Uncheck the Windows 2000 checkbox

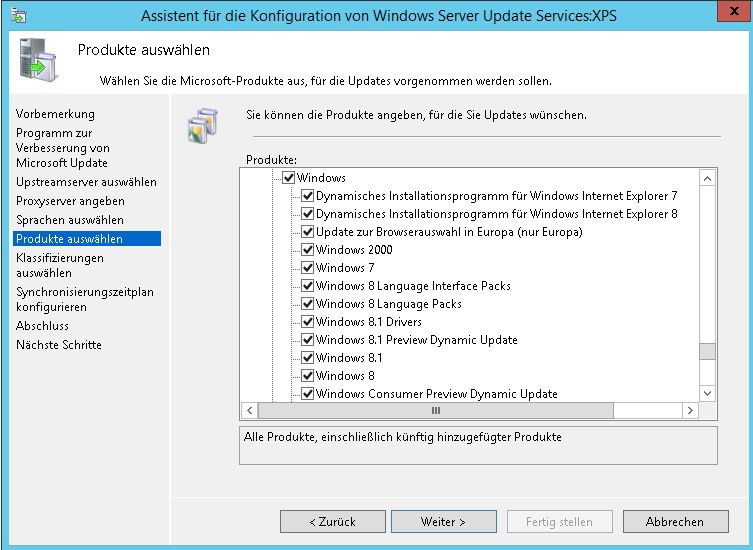[307, 250]
